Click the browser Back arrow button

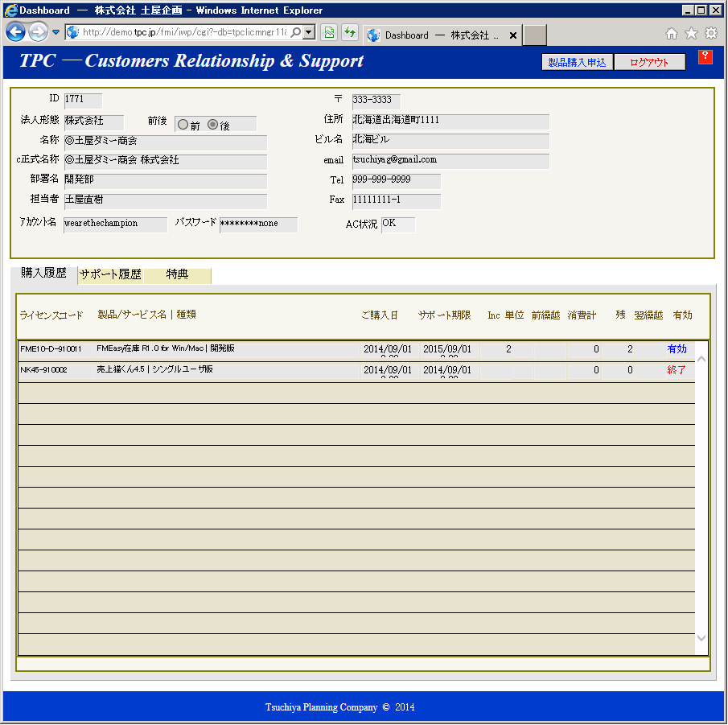pos(16,32)
